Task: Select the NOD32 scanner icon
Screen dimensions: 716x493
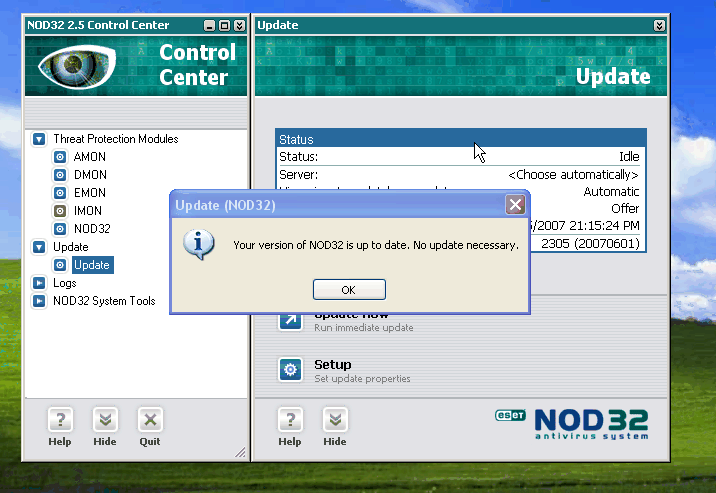Action: pyautogui.click(x=60, y=229)
